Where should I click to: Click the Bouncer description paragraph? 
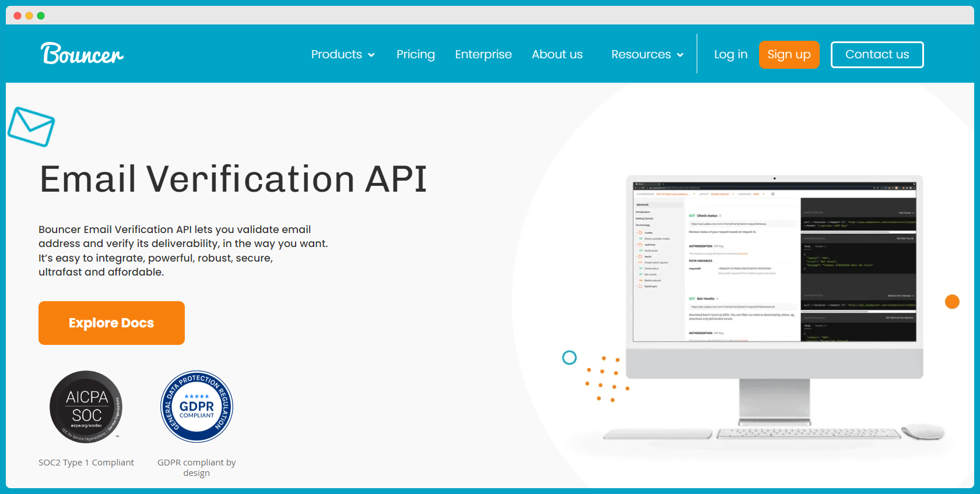pos(183,250)
